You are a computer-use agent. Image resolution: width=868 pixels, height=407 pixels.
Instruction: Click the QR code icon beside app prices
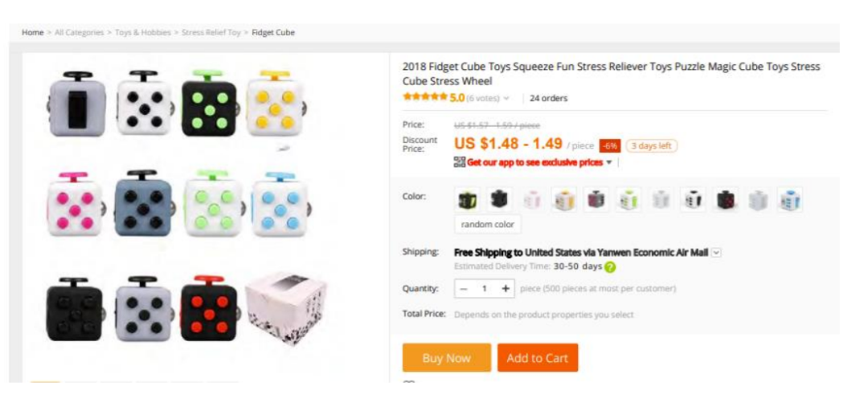click(460, 162)
